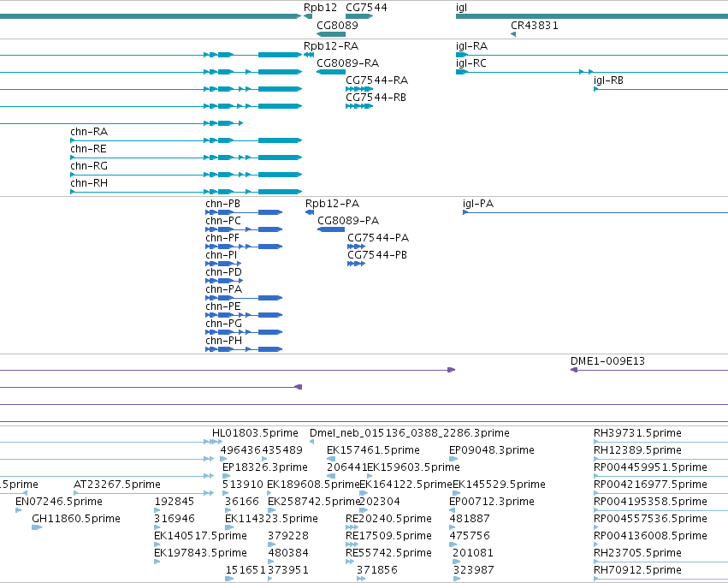Select the igl-RA transcript label

pos(471,46)
